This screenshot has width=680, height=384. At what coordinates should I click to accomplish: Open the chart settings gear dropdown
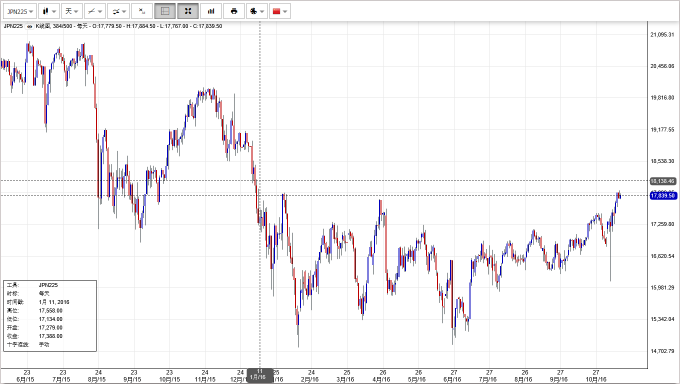click(x=257, y=11)
